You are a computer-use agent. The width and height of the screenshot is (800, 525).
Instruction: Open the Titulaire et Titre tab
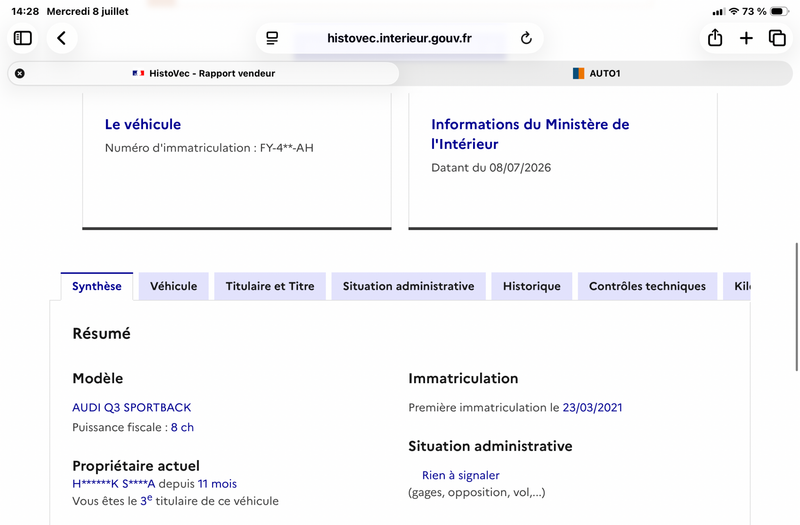[270, 286]
